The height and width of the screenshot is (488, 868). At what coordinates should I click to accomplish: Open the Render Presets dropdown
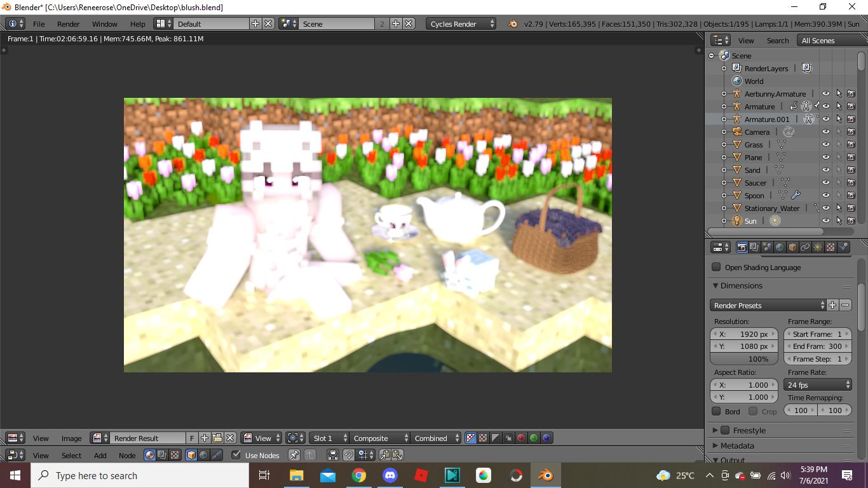768,306
